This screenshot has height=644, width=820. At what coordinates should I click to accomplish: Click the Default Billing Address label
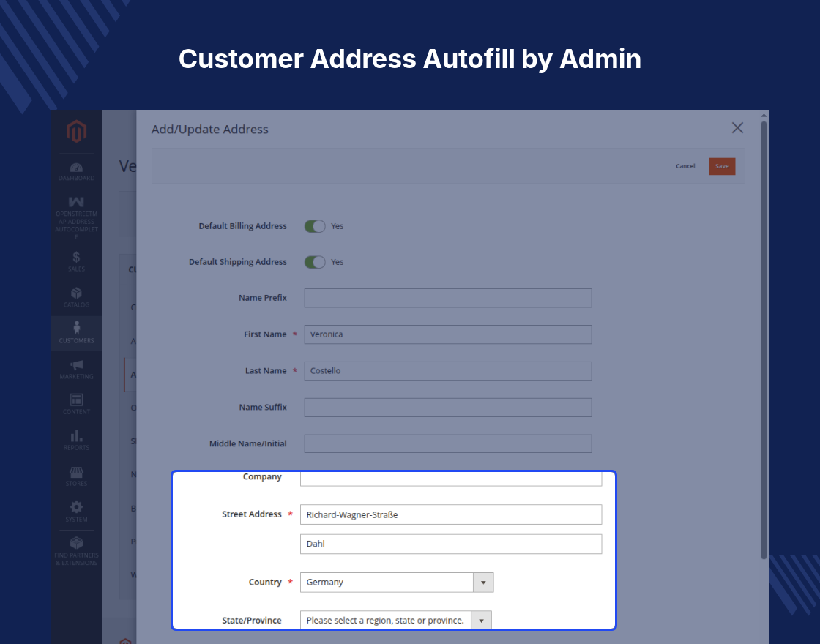(242, 226)
